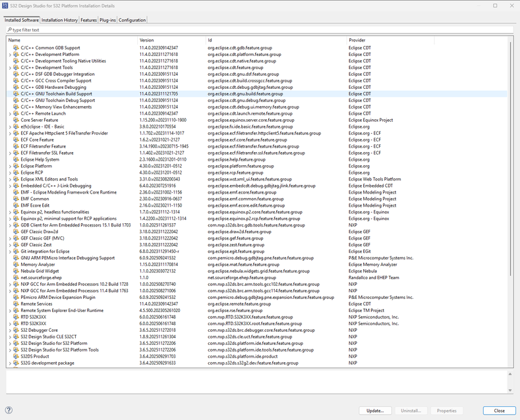Switch to the Installation History tab
This screenshot has width=520, height=420.
pyautogui.click(x=60, y=20)
